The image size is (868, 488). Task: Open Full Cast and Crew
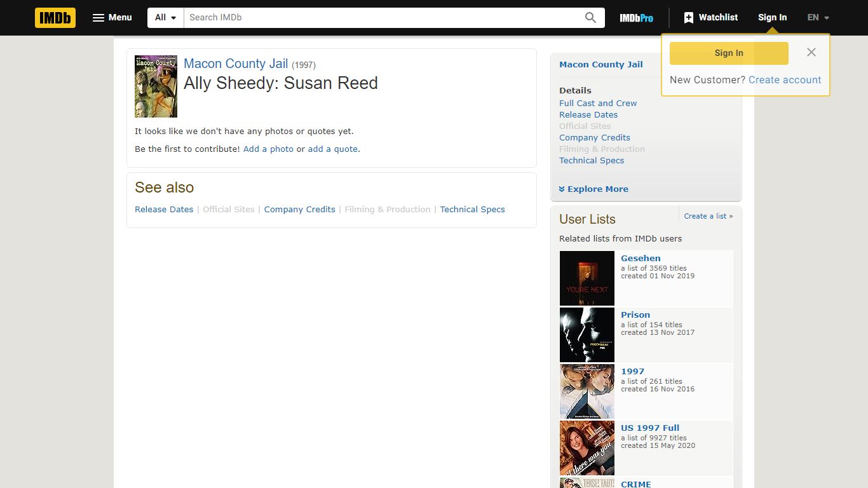click(x=598, y=104)
